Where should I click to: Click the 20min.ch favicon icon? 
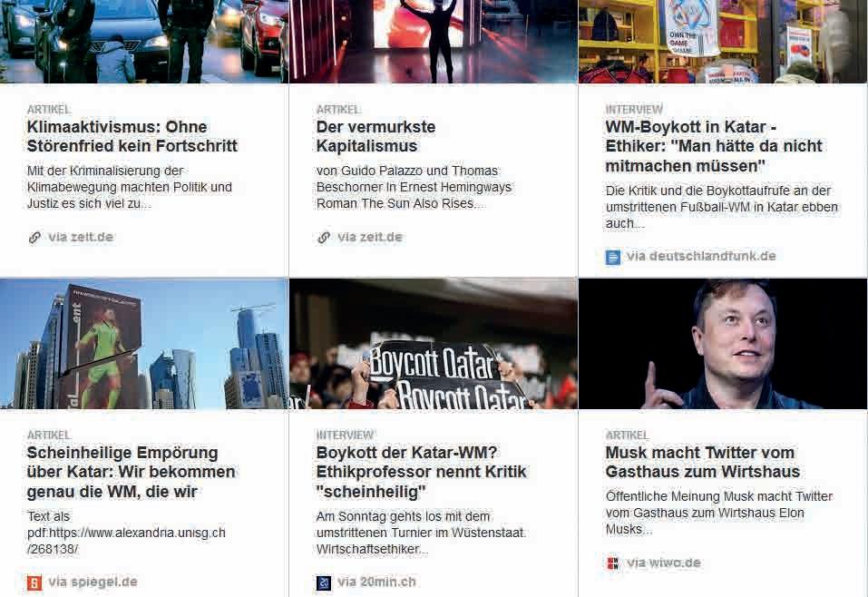tap(324, 582)
